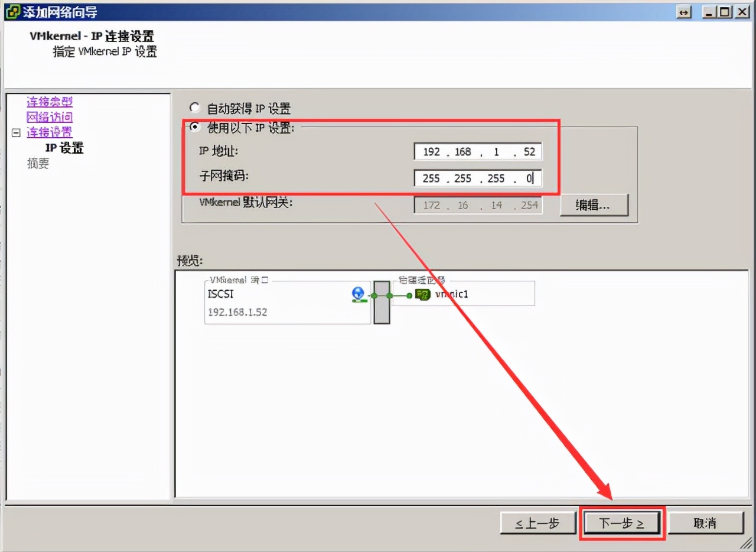Select the 摘要 step in sidebar

coord(38,163)
